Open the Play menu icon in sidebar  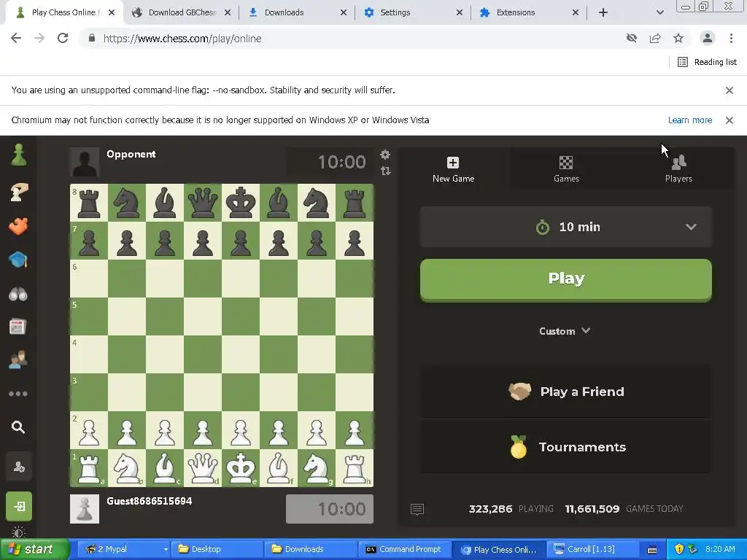(18, 192)
